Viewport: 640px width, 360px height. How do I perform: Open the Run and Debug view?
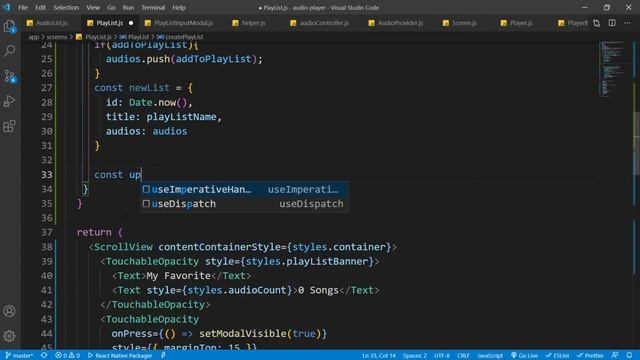coord(9,101)
